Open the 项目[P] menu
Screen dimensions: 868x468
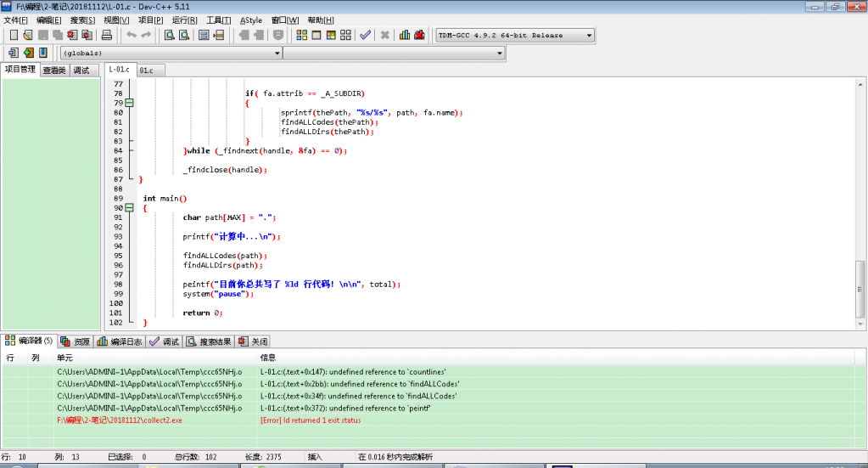pos(150,20)
